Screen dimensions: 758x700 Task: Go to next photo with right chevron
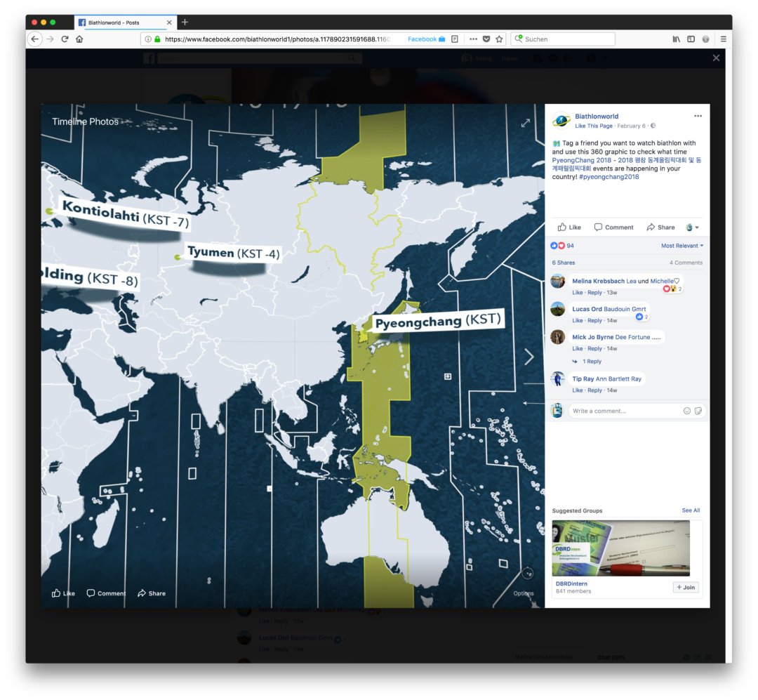tap(529, 357)
